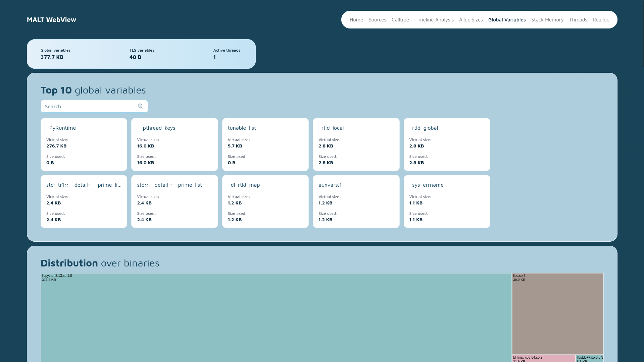644x362 pixels.
Task: Go to the Sources tab
Action: (377, 20)
